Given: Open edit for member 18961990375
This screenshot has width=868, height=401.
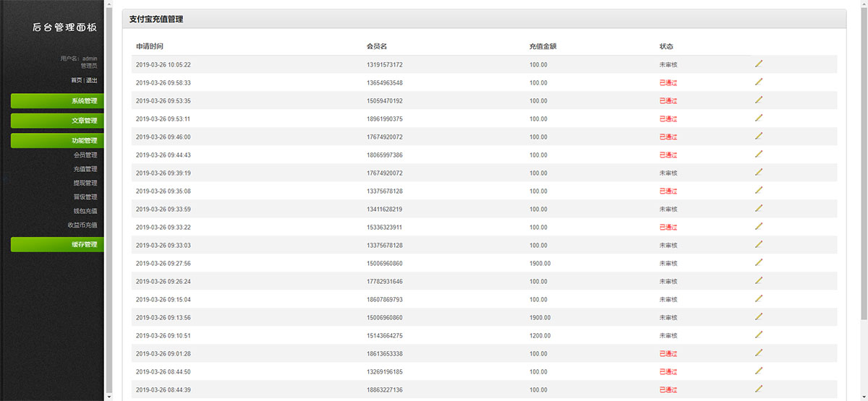Looking at the screenshot, I should tap(759, 118).
